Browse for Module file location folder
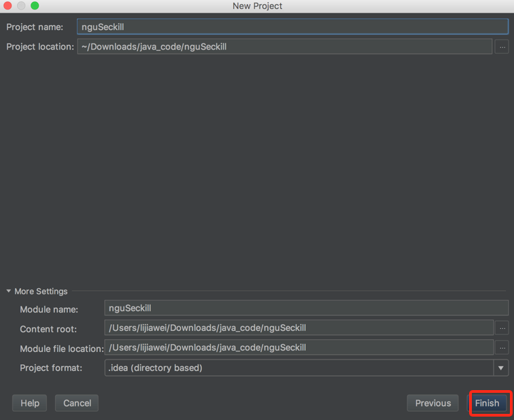 coord(502,347)
